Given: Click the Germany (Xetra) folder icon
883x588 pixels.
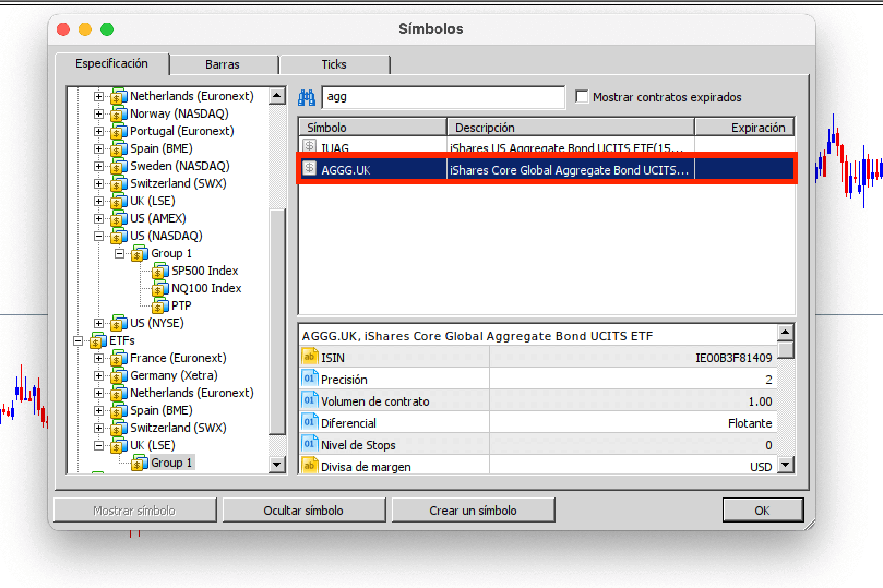Looking at the screenshot, I should click(118, 375).
